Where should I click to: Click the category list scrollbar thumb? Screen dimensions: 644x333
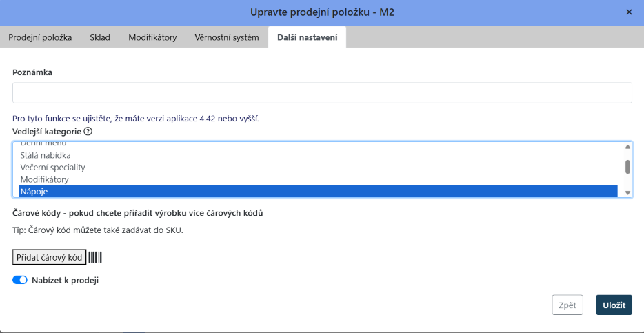click(627, 166)
